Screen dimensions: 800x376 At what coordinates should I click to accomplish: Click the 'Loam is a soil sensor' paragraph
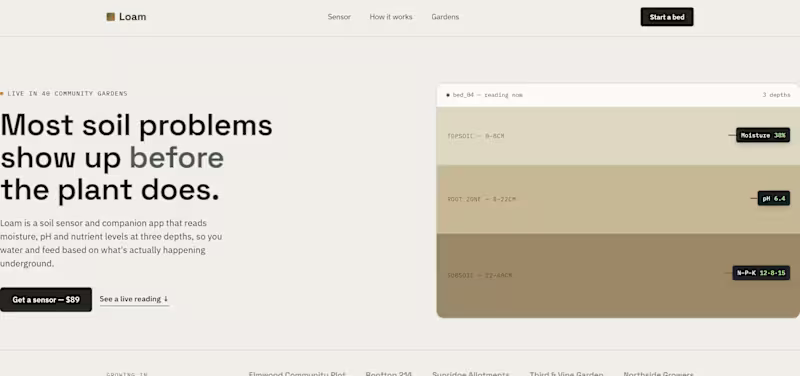(111, 243)
